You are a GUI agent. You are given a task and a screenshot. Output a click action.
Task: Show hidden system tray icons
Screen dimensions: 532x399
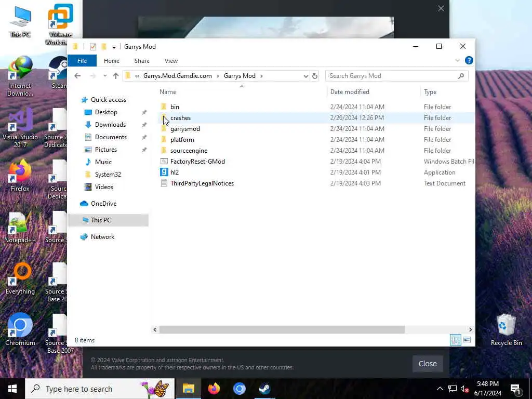(x=440, y=389)
